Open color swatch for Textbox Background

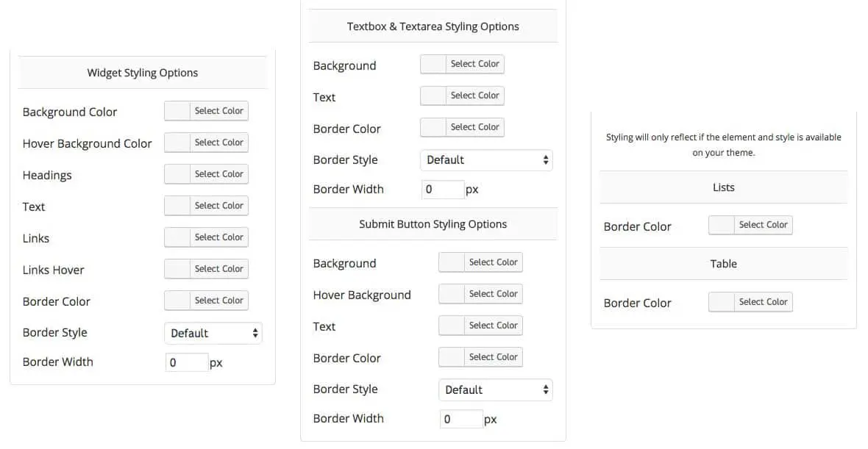(433, 64)
